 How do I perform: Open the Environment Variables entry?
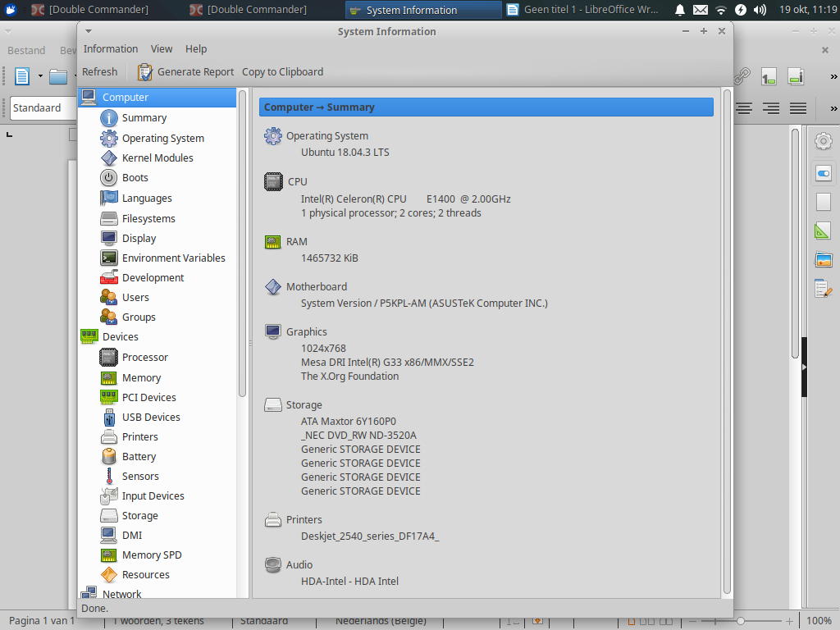pos(173,258)
